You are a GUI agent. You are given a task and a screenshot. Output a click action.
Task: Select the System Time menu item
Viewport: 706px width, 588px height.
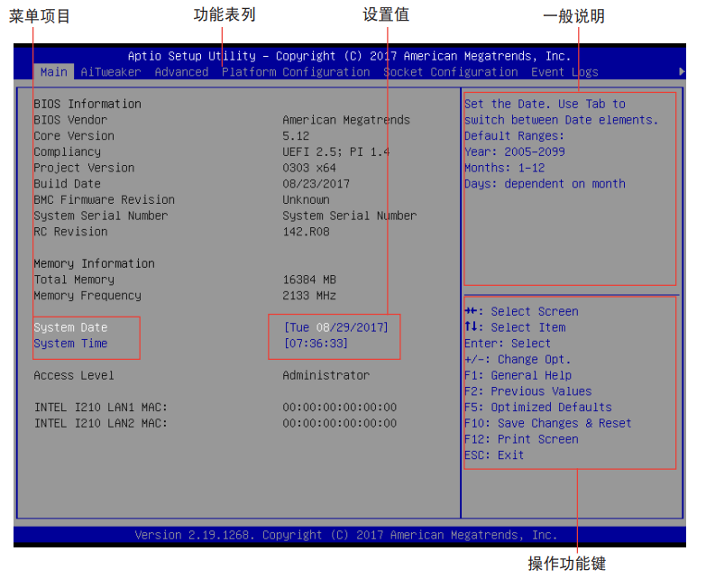pos(70,344)
